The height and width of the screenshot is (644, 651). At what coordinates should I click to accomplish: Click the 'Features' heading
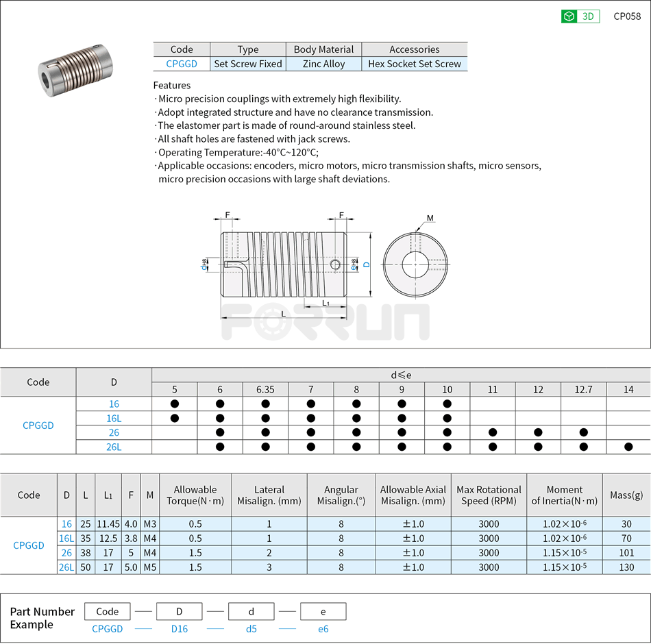[172, 86]
